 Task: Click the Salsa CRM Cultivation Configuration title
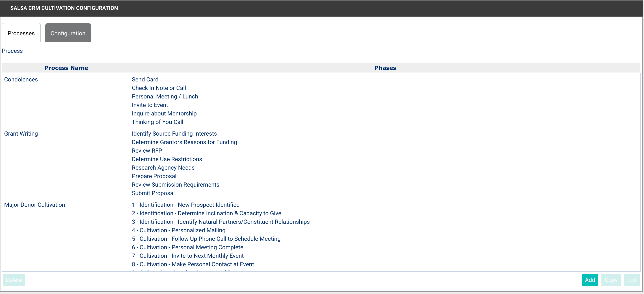click(64, 8)
